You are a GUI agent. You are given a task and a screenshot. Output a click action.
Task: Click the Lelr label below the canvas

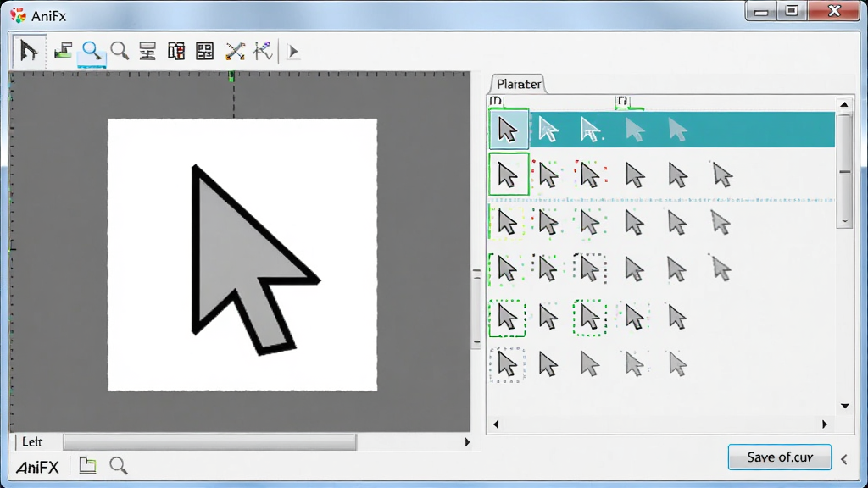[x=32, y=441]
